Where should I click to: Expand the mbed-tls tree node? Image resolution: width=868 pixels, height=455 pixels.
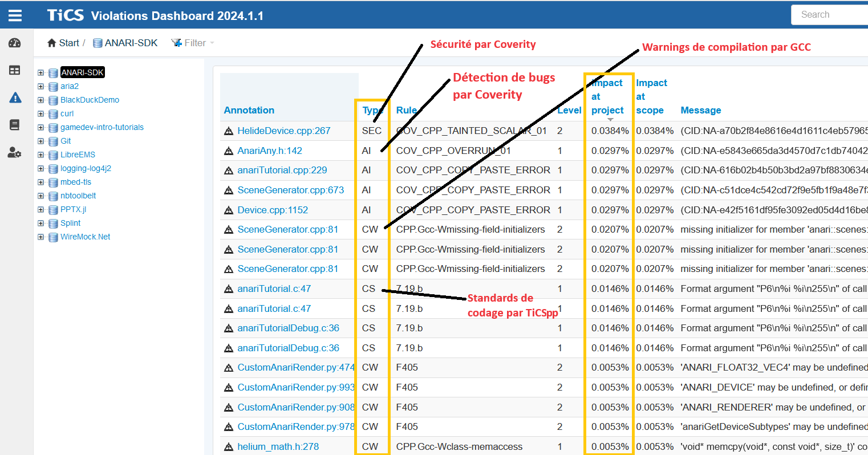click(x=40, y=182)
